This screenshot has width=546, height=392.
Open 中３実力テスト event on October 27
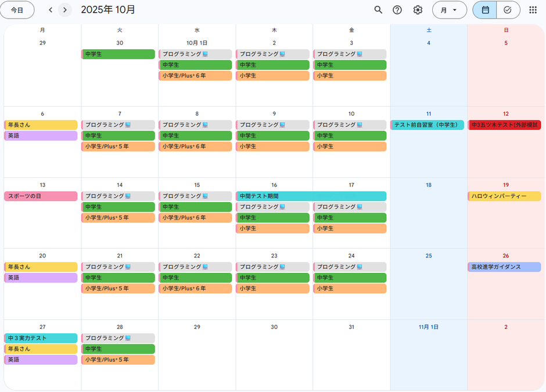point(41,338)
